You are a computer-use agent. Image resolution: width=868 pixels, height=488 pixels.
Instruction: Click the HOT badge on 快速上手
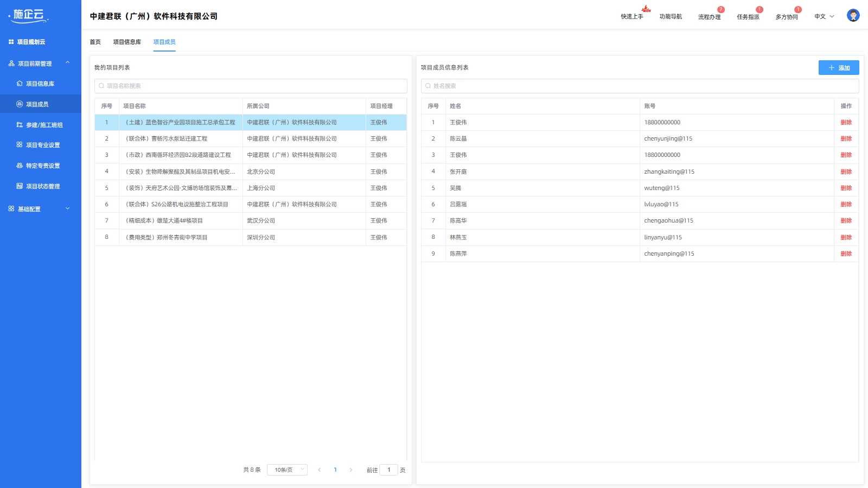[x=646, y=9]
